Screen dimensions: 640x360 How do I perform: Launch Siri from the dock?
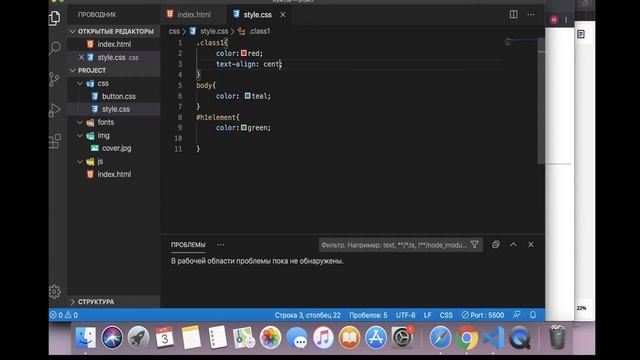coord(112,338)
